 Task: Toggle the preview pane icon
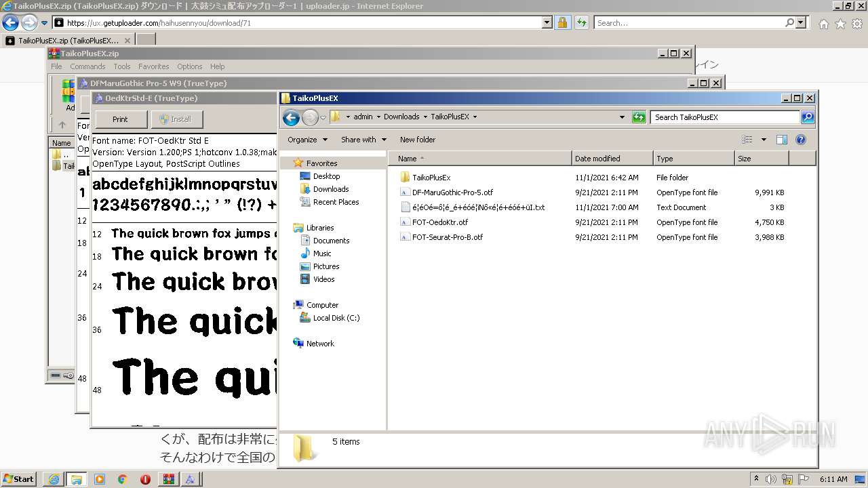pyautogui.click(x=781, y=140)
